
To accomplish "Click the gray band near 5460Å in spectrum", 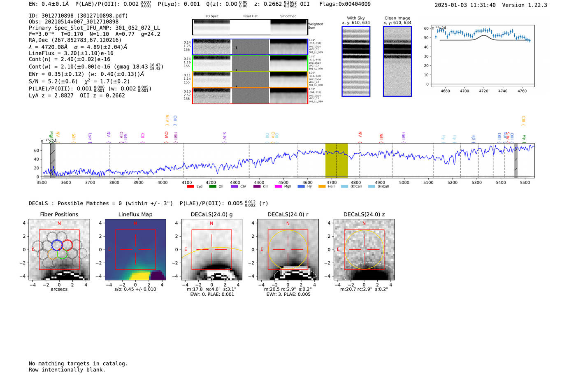I will coord(516,160).
